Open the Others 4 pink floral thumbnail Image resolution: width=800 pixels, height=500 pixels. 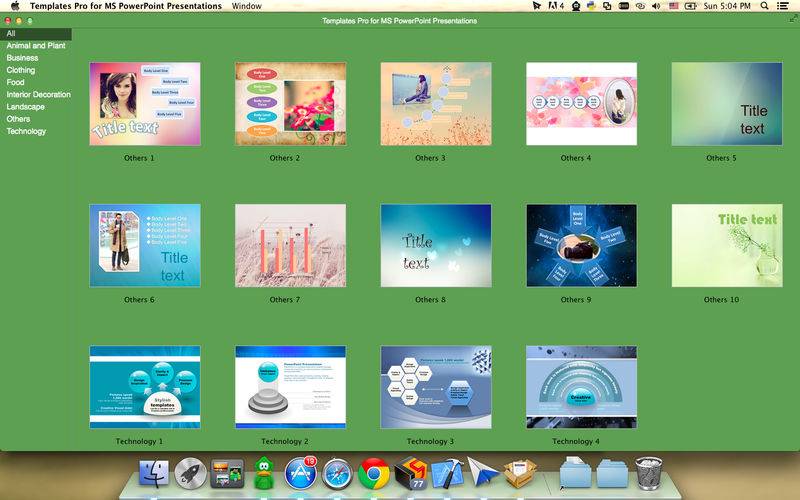582,104
